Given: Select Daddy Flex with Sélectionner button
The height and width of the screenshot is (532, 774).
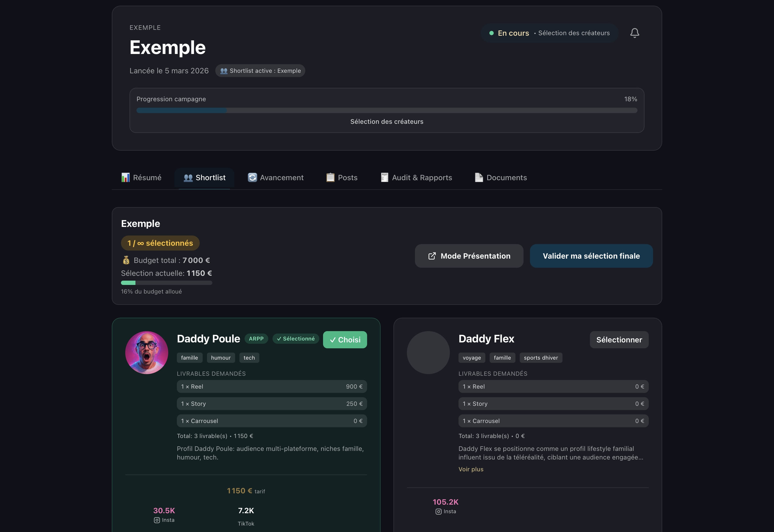Looking at the screenshot, I should click(619, 340).
